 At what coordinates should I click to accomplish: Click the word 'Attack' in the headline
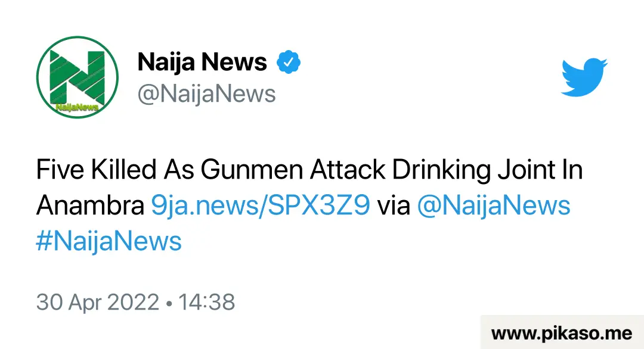tap(348, 169)
